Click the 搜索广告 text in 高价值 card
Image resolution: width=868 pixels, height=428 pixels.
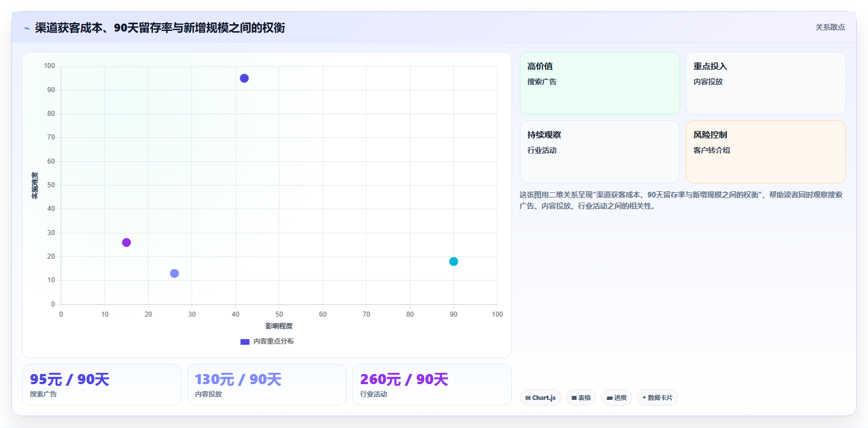542,82
